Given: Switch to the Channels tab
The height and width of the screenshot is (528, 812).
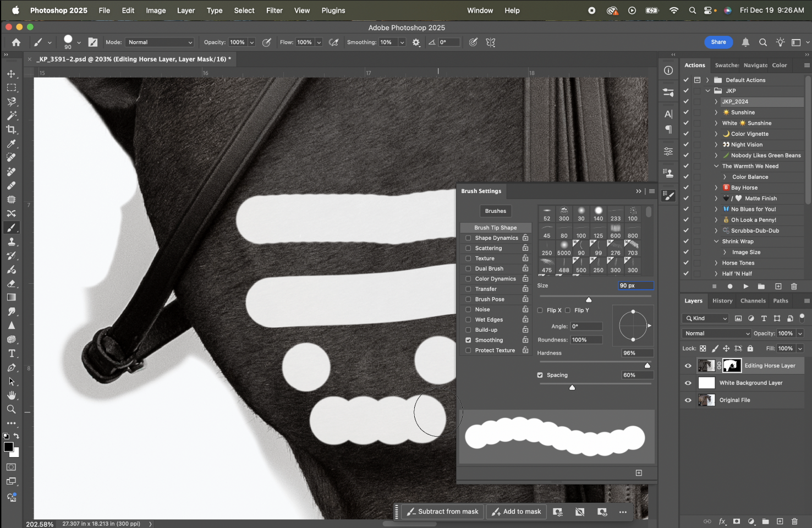Looking at the screenshot, I should click(x=753, y=301).
